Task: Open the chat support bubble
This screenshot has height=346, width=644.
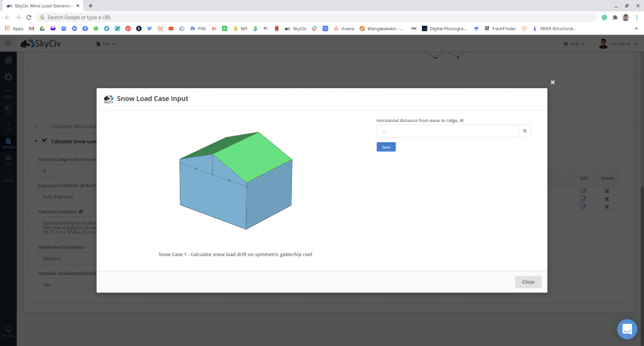Action: tap(627, 329)
